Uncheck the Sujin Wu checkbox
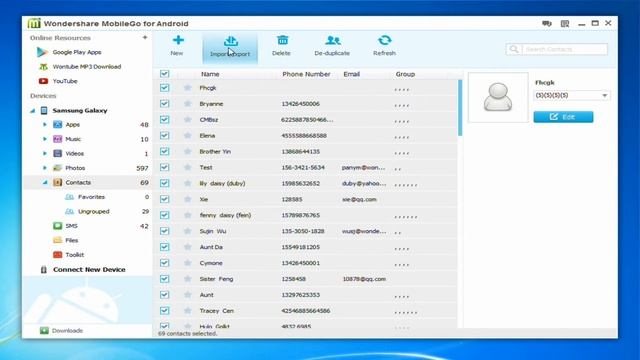This screenshot has height=360, width=640. click(164, 231)
